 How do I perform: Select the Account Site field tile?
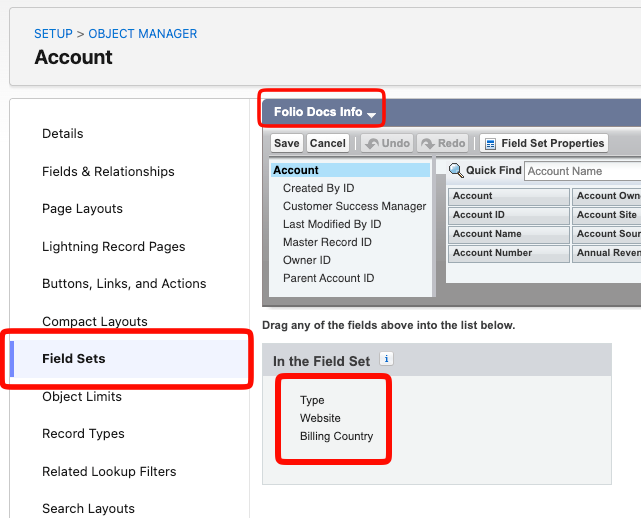(607, 215)
